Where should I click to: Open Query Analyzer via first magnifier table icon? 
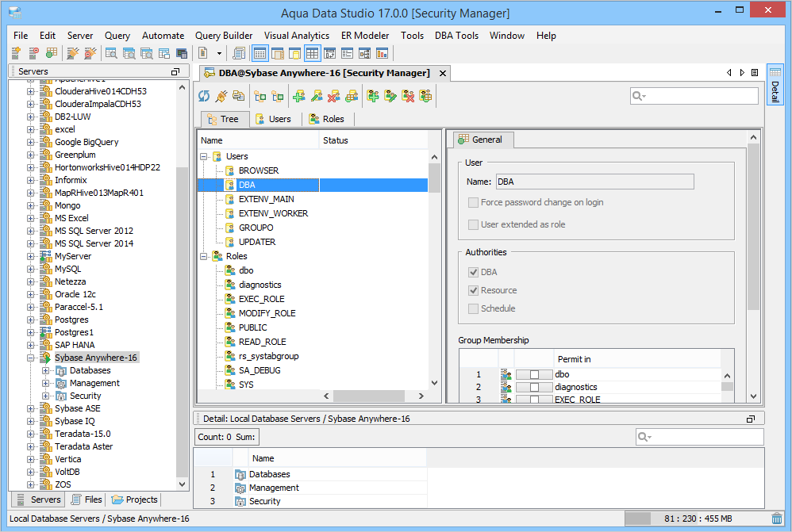click(111, 53)
